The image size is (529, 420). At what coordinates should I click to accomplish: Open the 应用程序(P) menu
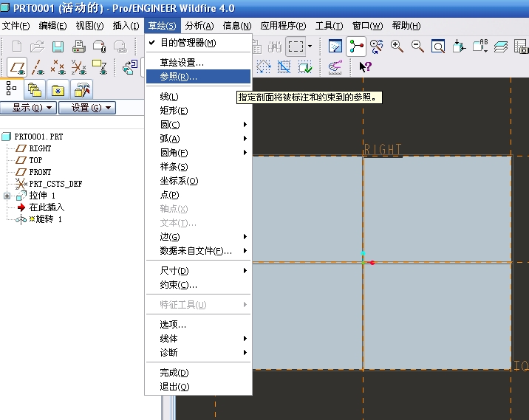[283, 26]
